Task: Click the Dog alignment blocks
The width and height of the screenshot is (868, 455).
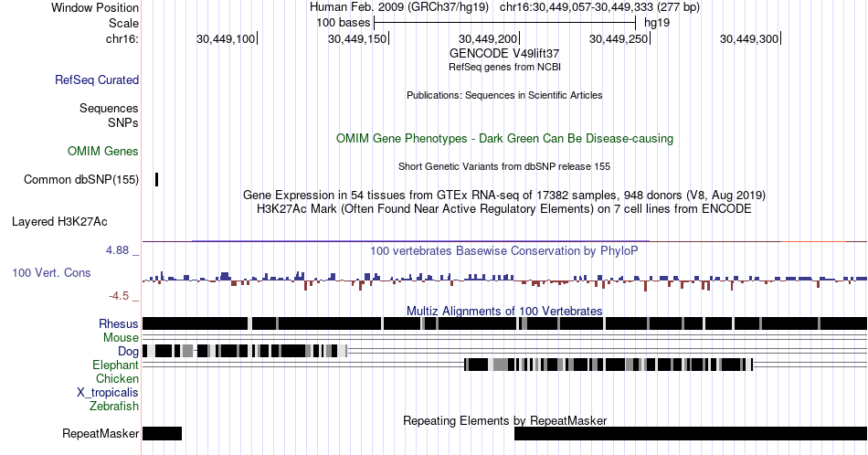Action: (x=245, y=351)
